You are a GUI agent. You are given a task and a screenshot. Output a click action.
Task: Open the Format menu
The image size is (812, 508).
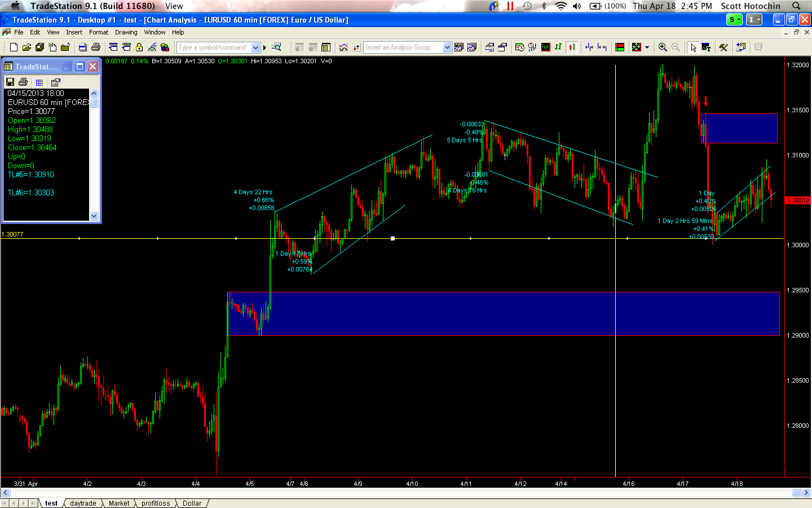[x=99, y=32]
